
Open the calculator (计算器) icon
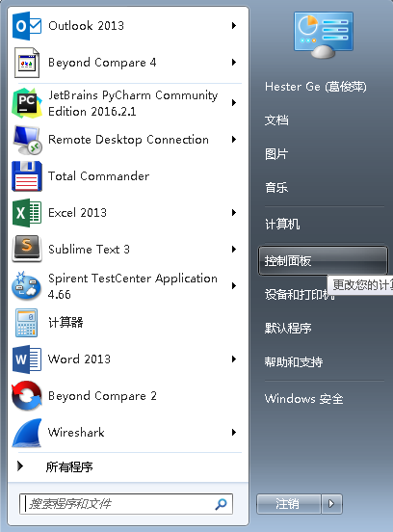27,323
